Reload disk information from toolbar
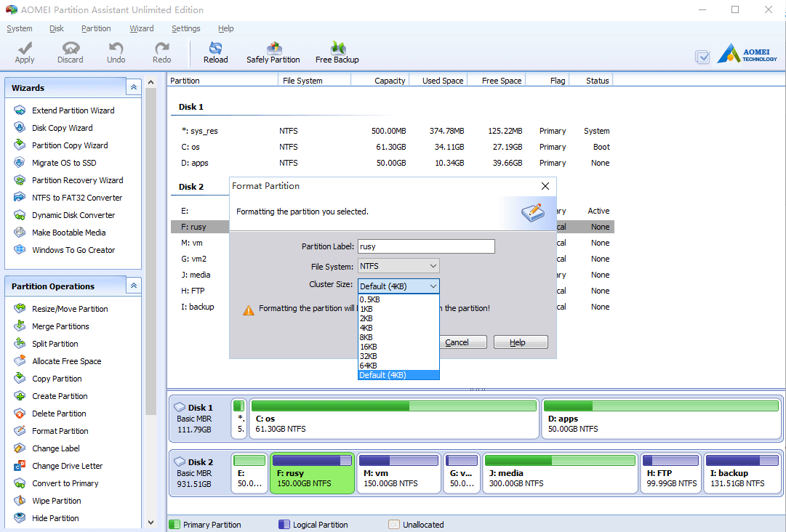Image resolution: width=786 pixels, height=532 pixels. click(215, 52)
